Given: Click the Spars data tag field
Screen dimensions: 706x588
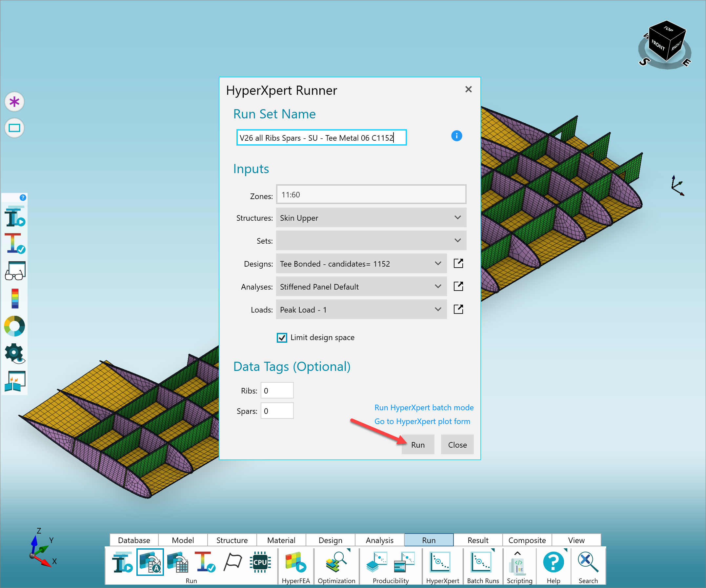Looking at the screenshot, I should click(x=277, y=411).
